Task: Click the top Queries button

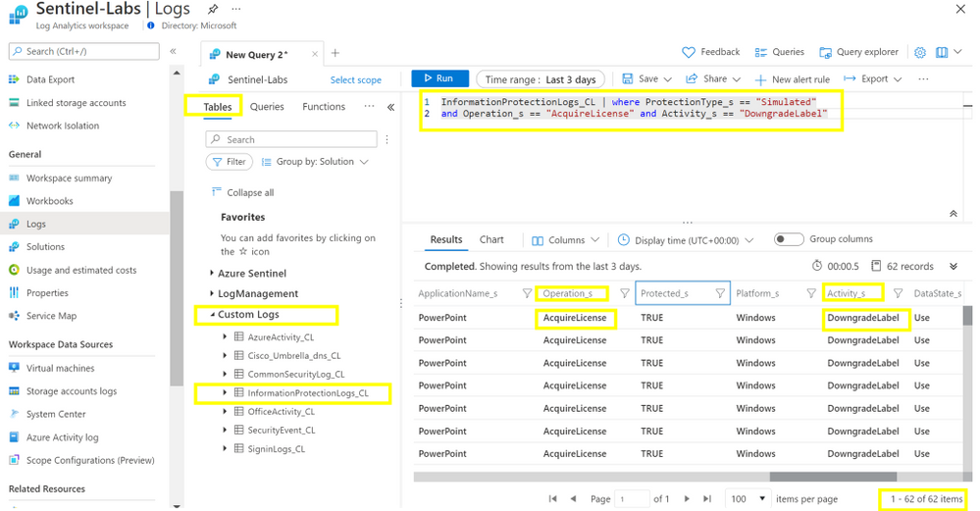Action: 779,52
